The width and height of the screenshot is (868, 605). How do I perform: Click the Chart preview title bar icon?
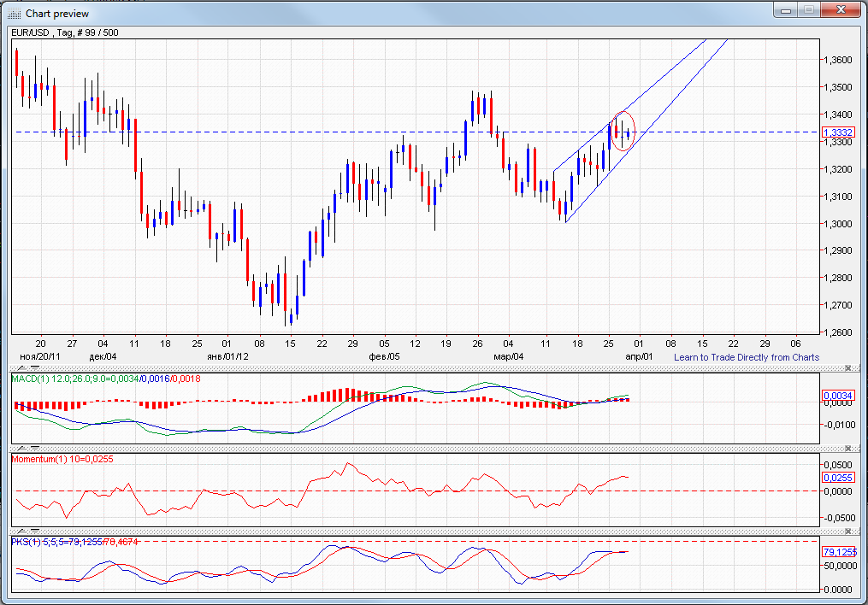click(x=15, y=14)
